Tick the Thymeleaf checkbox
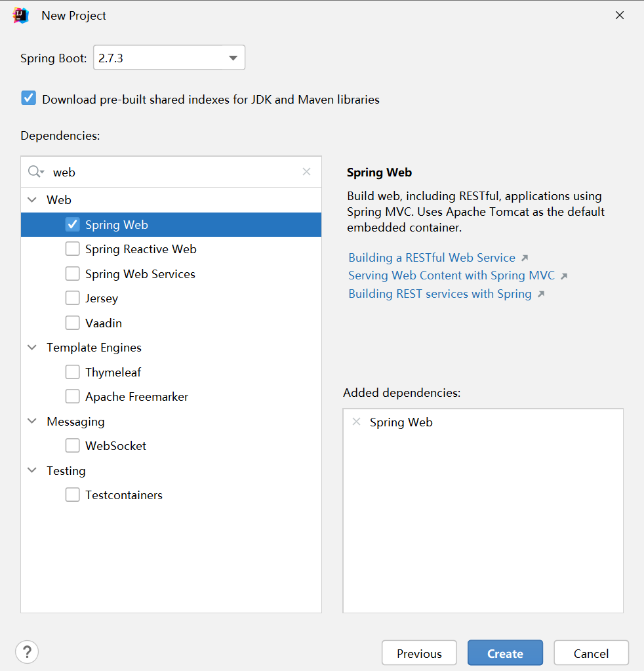This screenshot has width=644, height=671. tap(72, 372)
